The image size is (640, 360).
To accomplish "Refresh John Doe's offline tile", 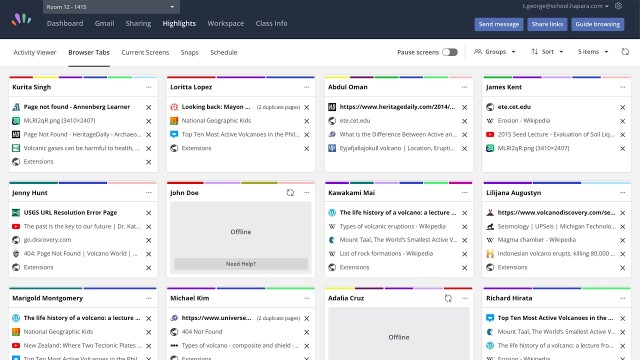I will pos(290,193).
